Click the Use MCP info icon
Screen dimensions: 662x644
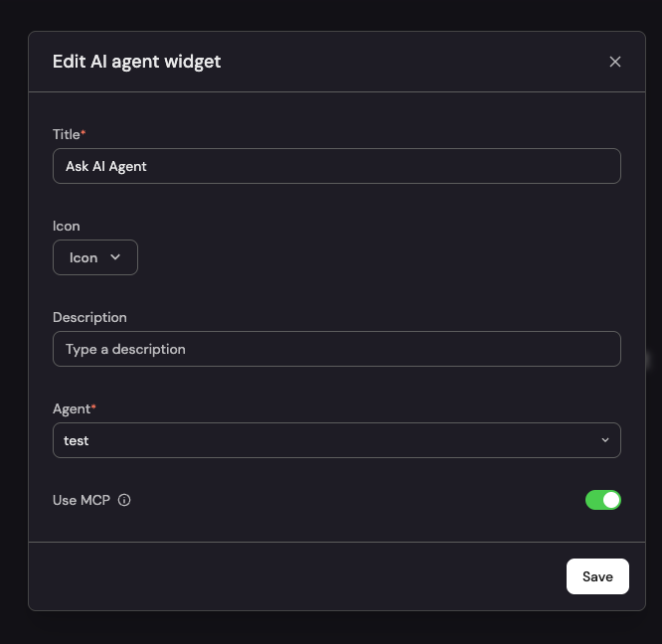click(x=124, y=500)
